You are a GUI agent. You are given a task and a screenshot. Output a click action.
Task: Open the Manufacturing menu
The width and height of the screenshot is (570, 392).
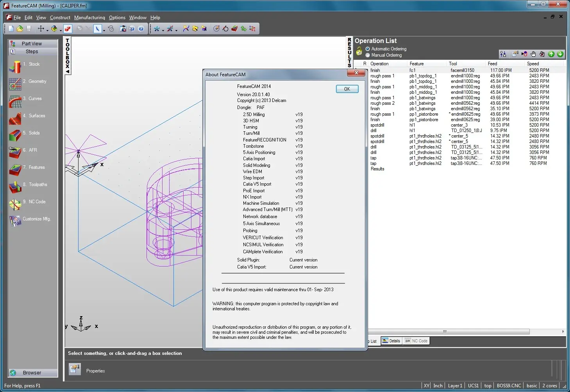(89, 18)
